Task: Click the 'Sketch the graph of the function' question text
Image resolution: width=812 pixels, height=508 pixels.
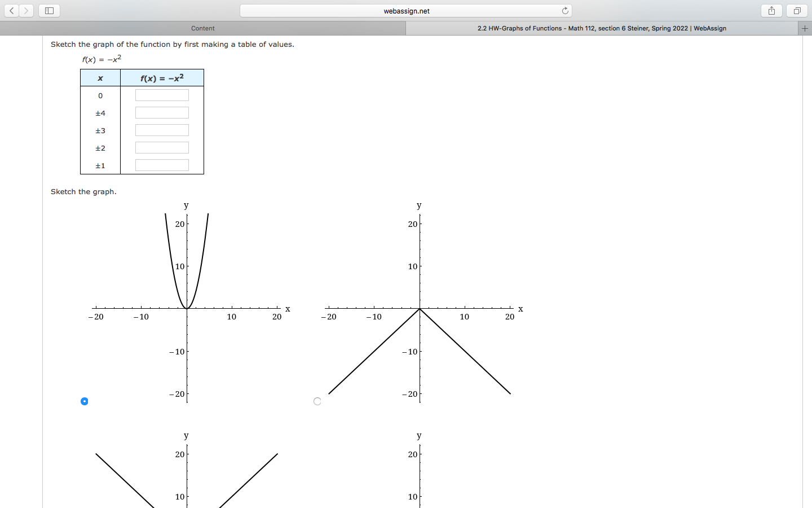Action: (173, 45)
